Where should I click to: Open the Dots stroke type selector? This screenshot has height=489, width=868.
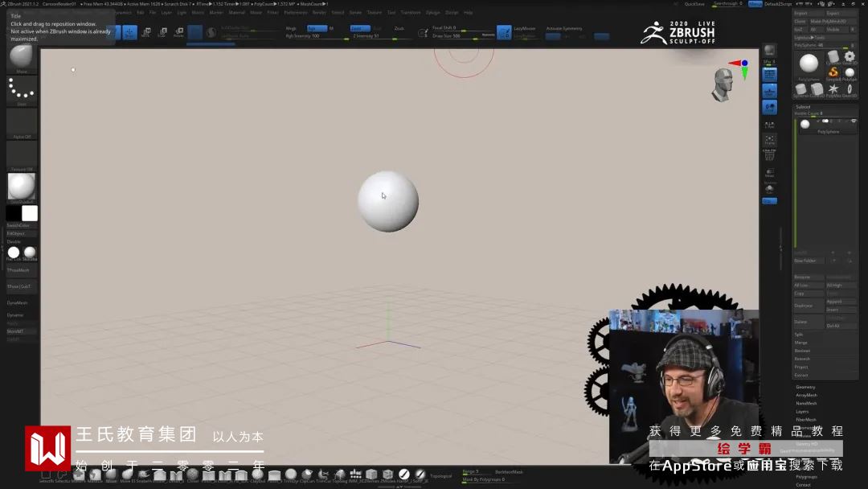[x=22, y=92]
